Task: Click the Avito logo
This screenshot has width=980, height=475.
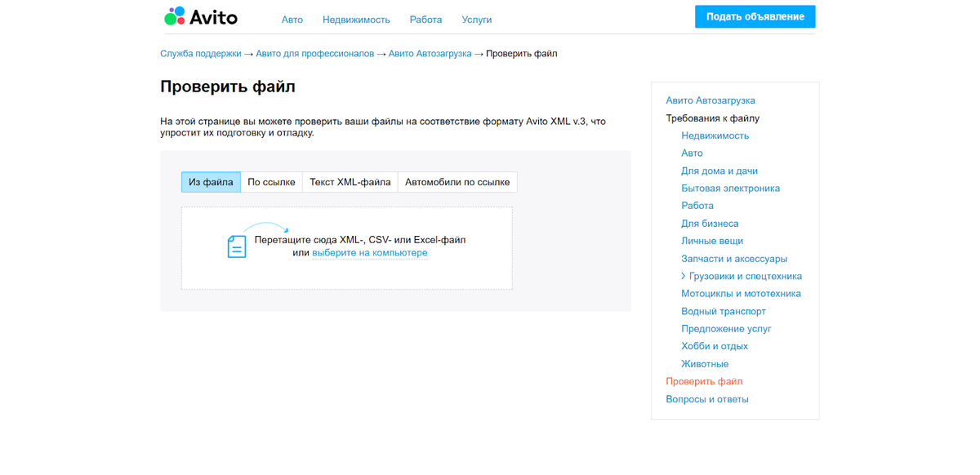Action: 201,16
